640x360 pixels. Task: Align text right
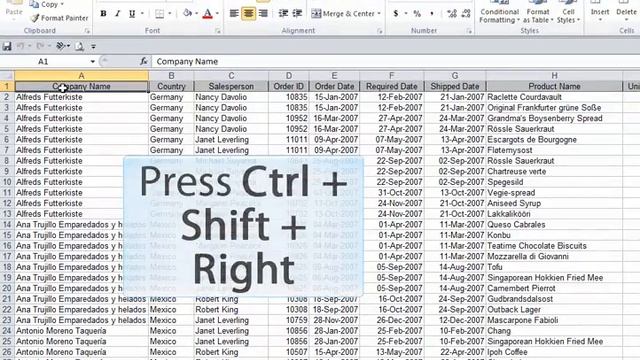click(x=263, y=13)
